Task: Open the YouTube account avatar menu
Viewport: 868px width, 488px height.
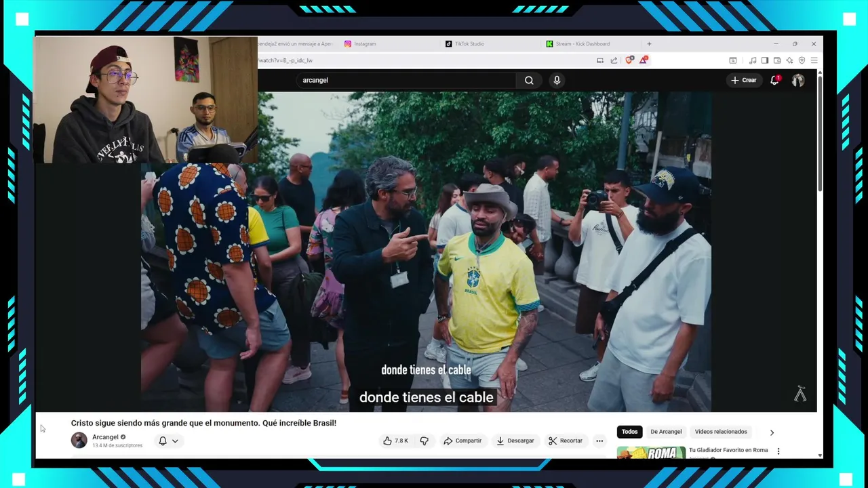Action: (x=798, y=80)
